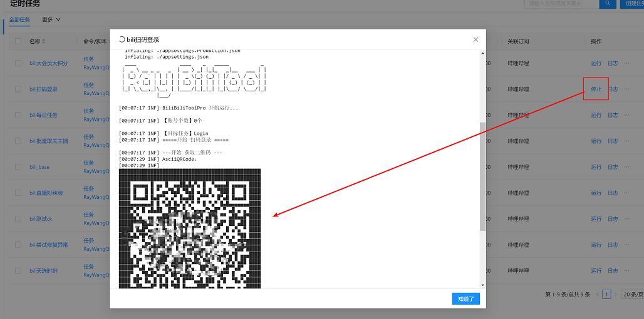
Task: Open more actions for bili大会员大积分 row
Action: tap(626, 63)
